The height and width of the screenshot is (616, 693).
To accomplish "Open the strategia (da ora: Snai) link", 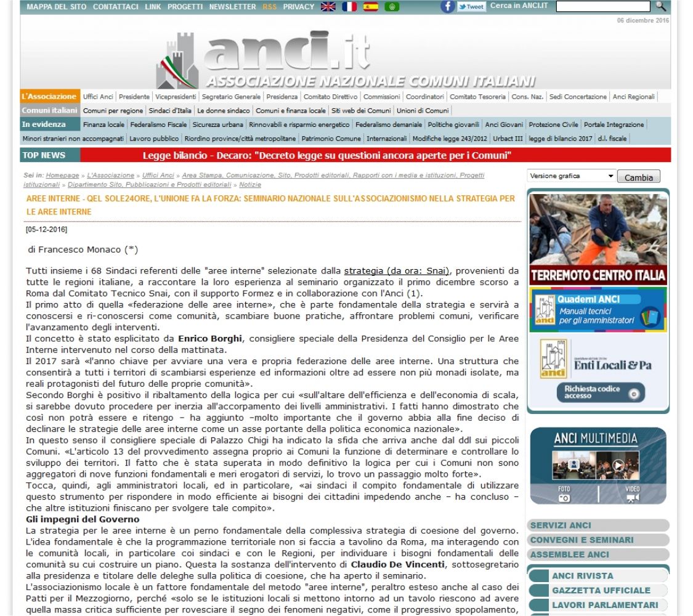I will coord(398,270).
